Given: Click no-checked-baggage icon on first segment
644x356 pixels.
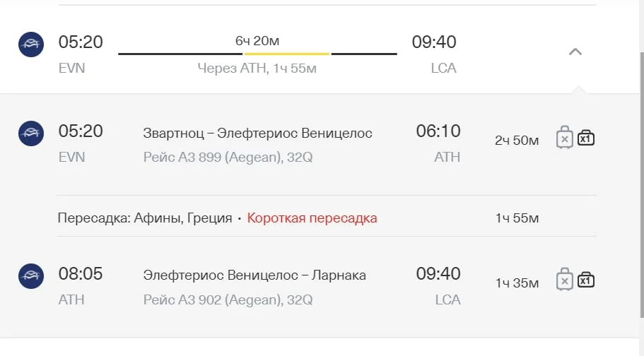Looking at the screenshot, I should tap(564, 138).
